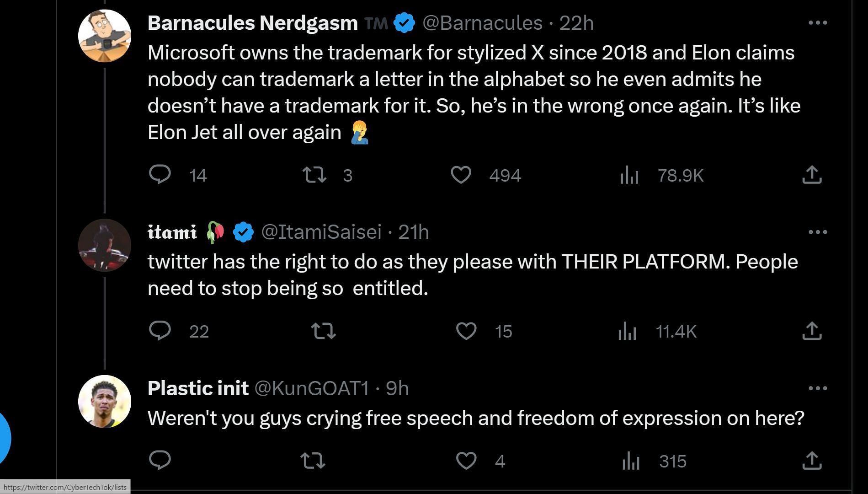
Task: Open more options for itami tweet
Action: pos(817,232)
